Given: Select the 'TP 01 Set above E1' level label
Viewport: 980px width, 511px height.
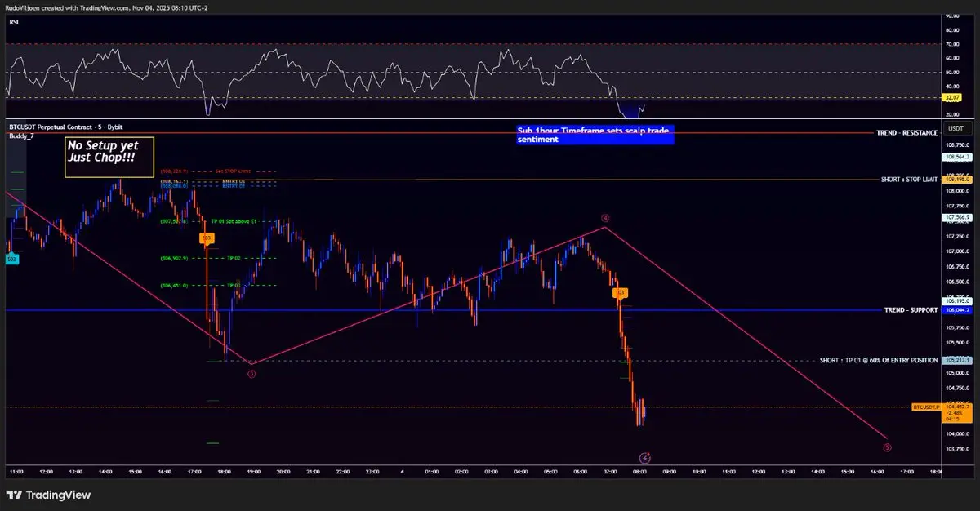Looking at the screenshot, I should tap(234, 221).
